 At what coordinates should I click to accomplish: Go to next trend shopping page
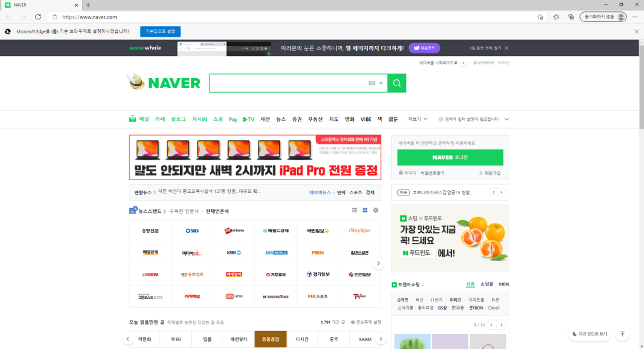pos(501,325)
